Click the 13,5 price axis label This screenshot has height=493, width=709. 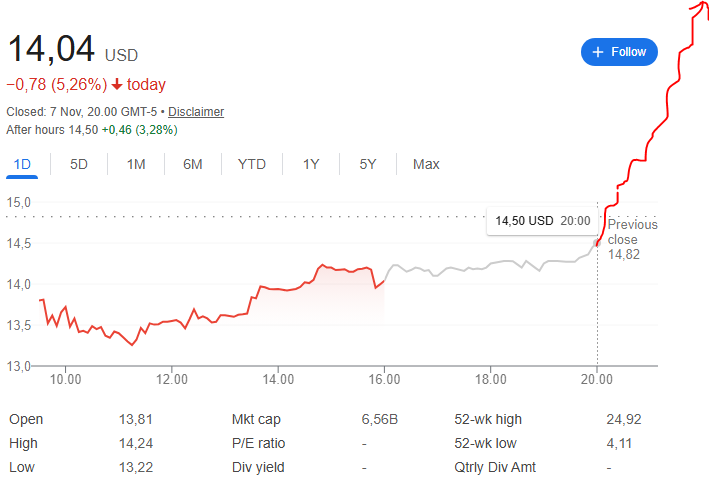pos(19,325)
